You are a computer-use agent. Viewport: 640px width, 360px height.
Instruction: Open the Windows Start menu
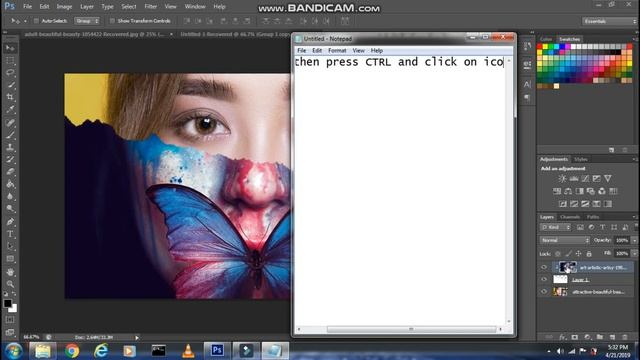[x=13, y=351]
